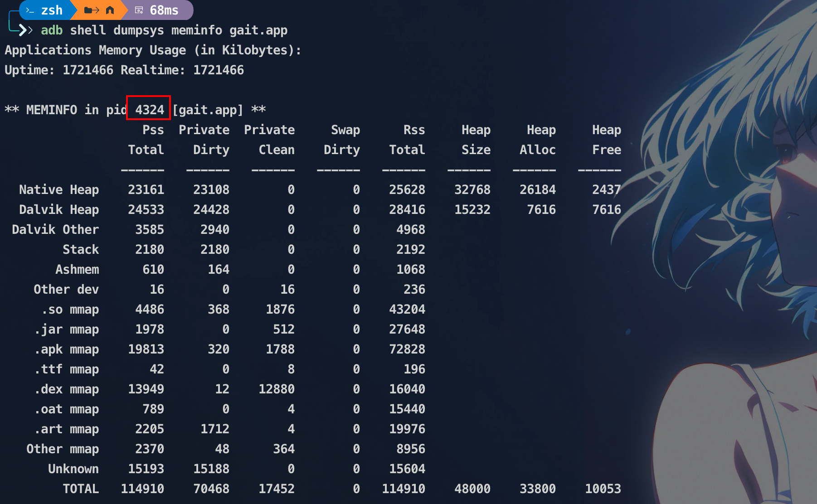Click the 'Stack' row label
The image size is (817, 504).
(81, 249)
